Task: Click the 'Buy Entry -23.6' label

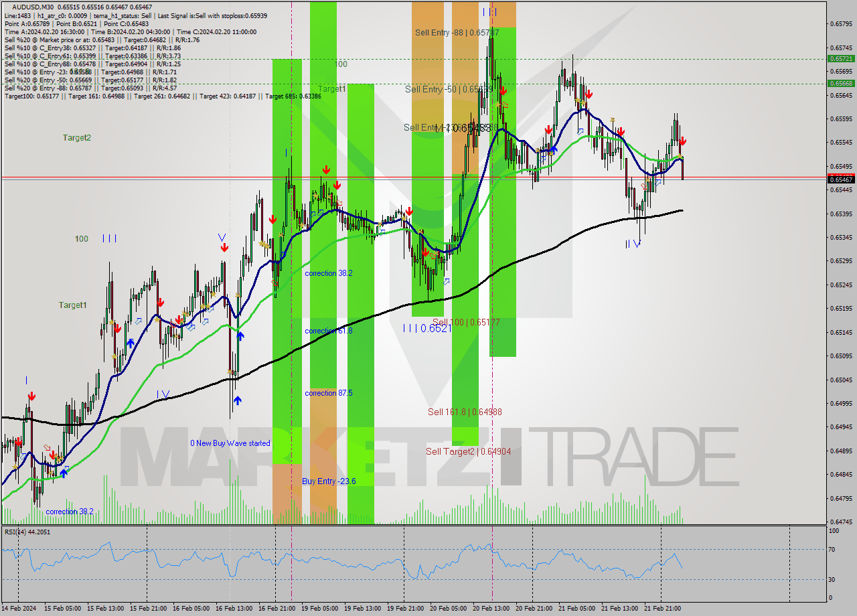Action: (329, 481)
